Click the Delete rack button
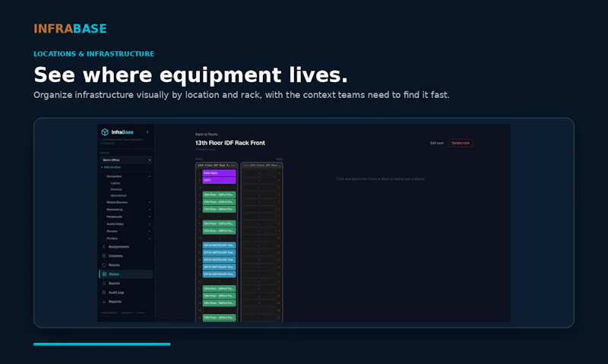Viewport: 608px width, 364px height. point(461,143)
